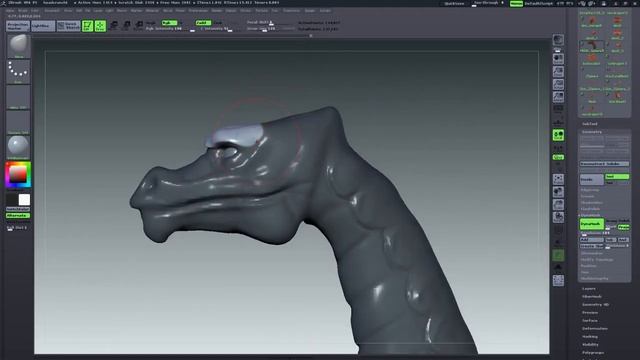
Task: Click the AAHalf icon
Action: coord(558,97)
